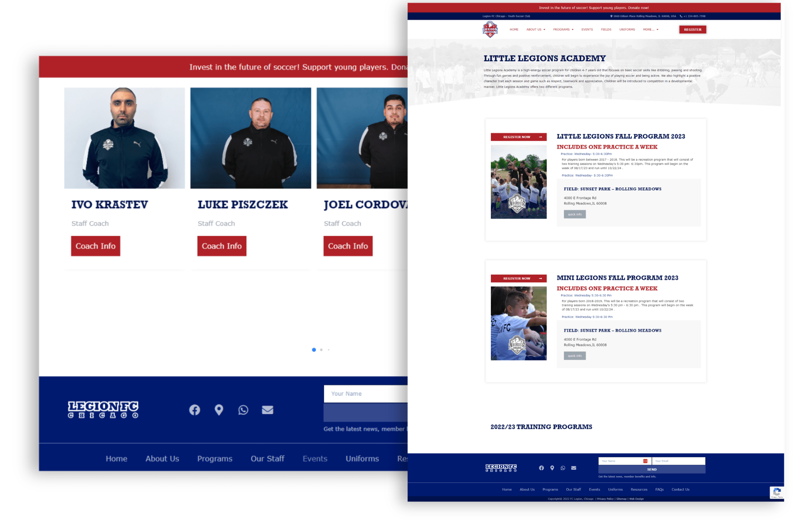
Task: Select third carousel dot on staff page
Action: [x=328, y=350]
